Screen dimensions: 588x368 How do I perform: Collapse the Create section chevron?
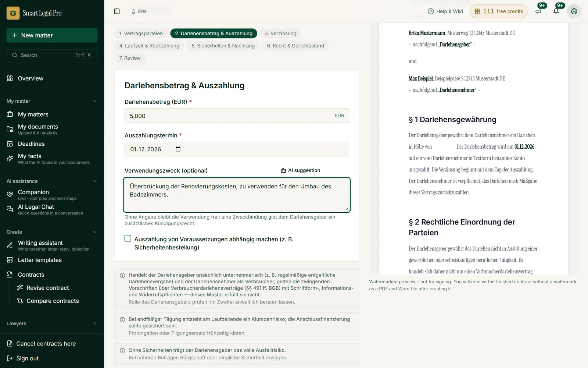click(94, 232)
